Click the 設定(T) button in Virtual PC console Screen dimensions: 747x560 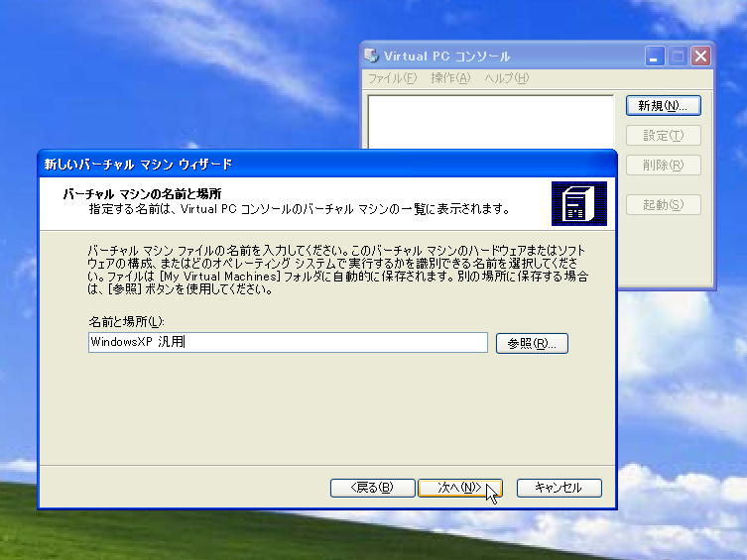(x=663, y=136)
